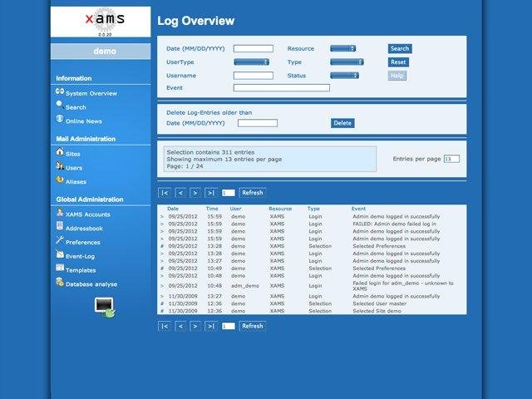Open the Resource dropdown

(342, 48)
